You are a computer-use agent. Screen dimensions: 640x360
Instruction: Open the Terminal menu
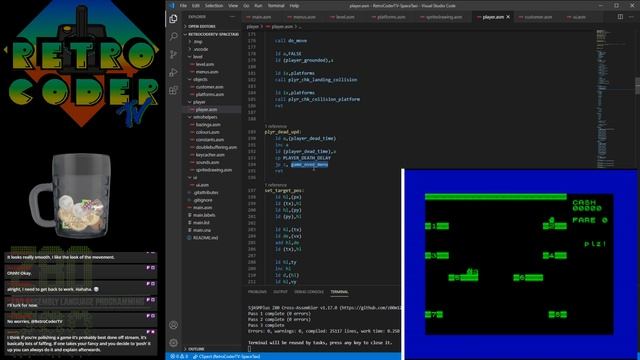point(276,6)
